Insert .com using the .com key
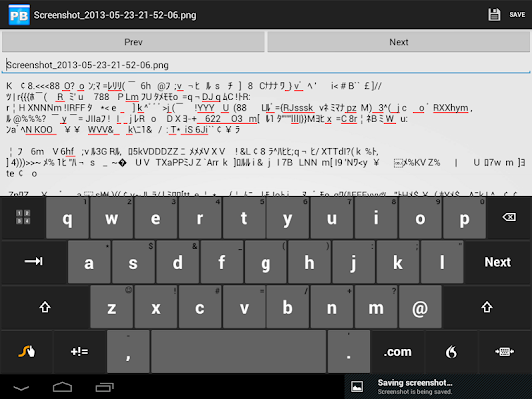The image size is (532, 399). [397, 351]
